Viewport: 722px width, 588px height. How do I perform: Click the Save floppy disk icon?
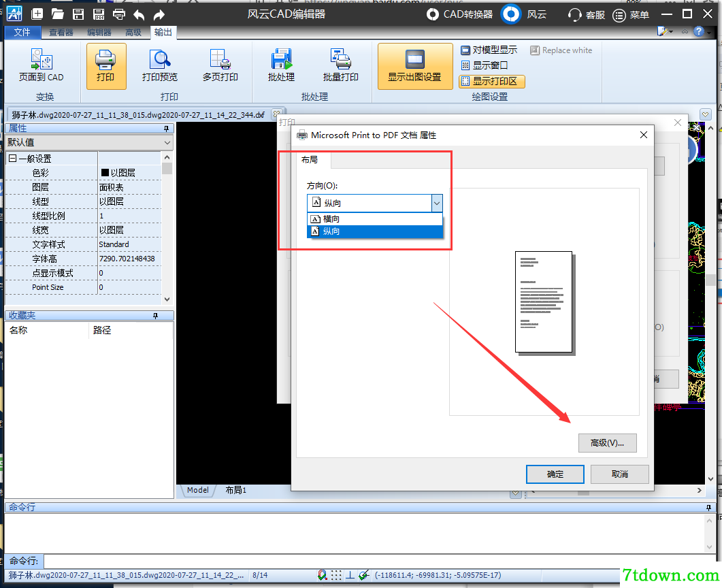[x=78, y=14]
